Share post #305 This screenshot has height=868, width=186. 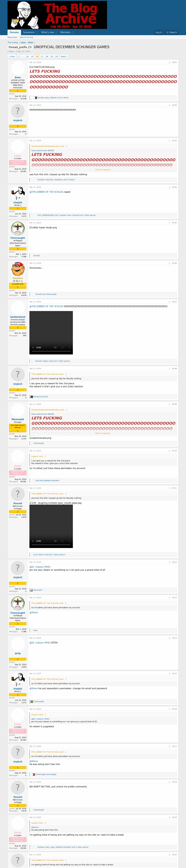point(169,223)
